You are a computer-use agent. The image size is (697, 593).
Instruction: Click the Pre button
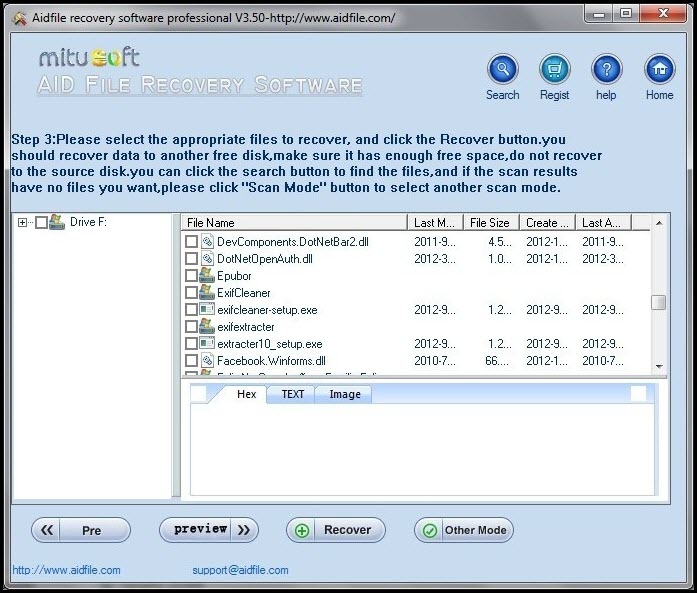(x=81, y=530)
